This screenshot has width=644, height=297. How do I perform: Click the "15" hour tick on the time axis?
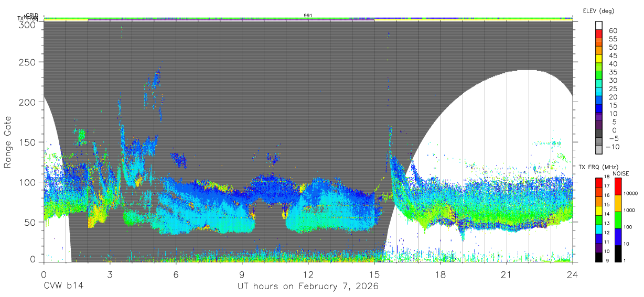pos(374,274)
